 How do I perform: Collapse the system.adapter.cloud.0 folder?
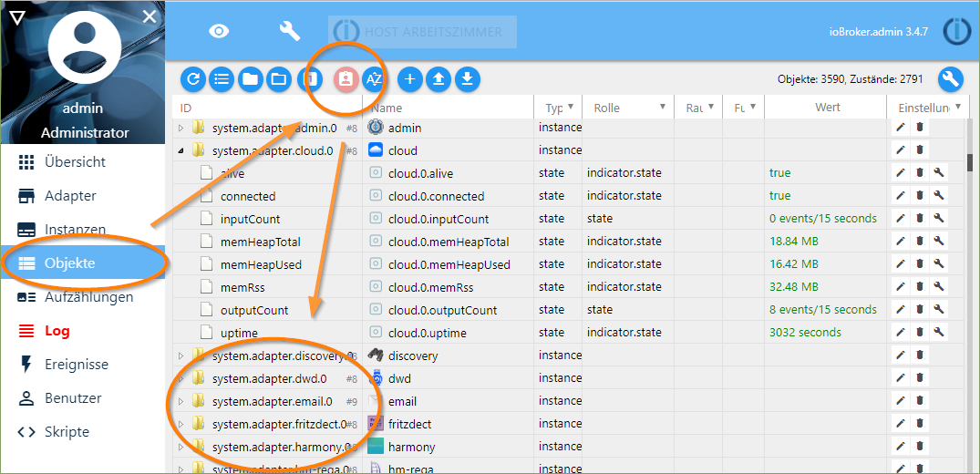pos(181,150)
